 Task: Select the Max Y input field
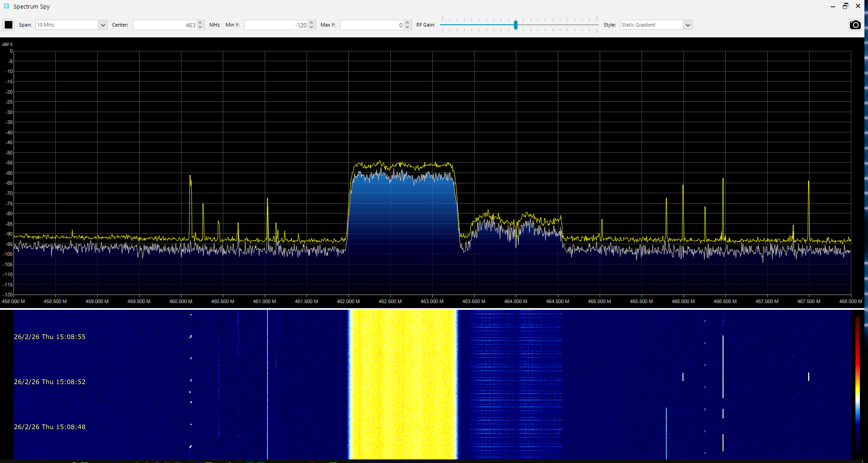[x=371, y=25]
